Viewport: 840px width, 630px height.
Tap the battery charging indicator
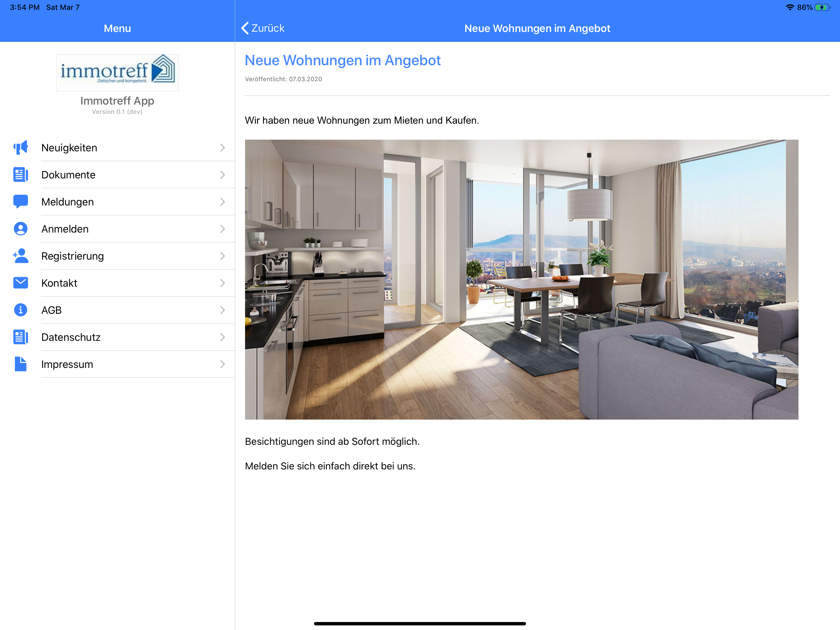(822, 7)
